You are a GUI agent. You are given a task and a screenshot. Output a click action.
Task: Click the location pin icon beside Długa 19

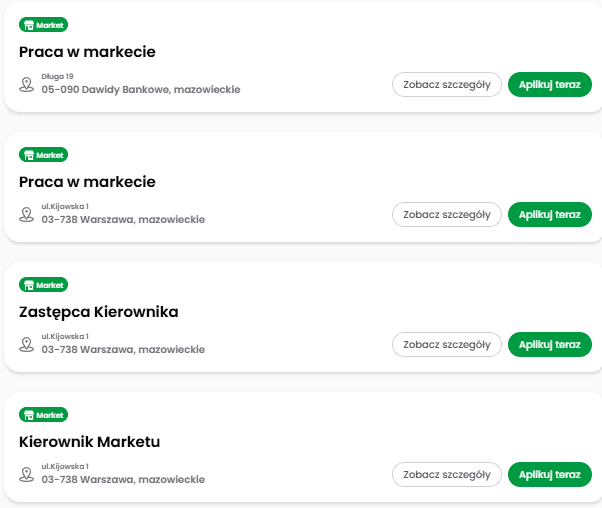tap(27, 84)
